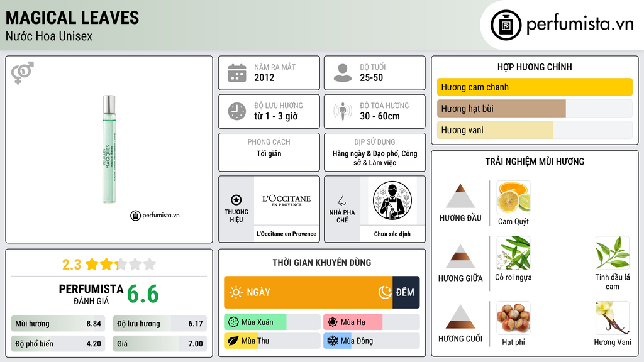Click the moon icon beside Đêm
Viewport: 644px width, 362px height.
click(385, 292)
